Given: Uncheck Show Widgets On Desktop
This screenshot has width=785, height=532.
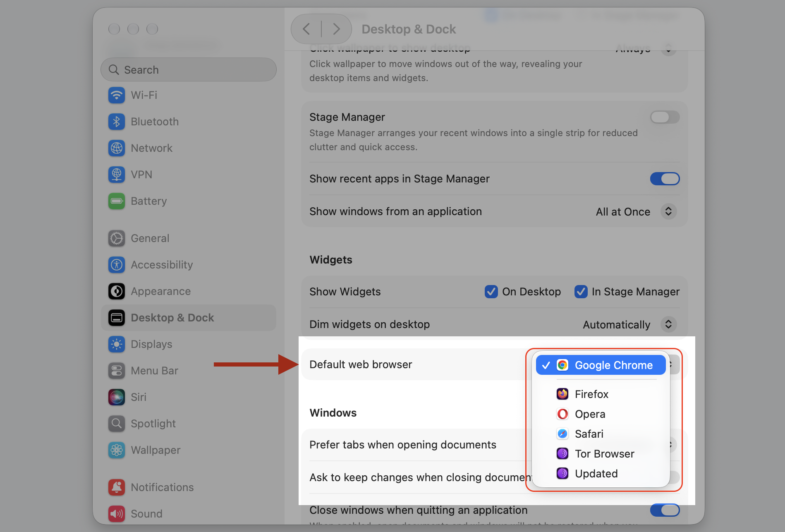Looking at the screenshot, I should (491, 292).
